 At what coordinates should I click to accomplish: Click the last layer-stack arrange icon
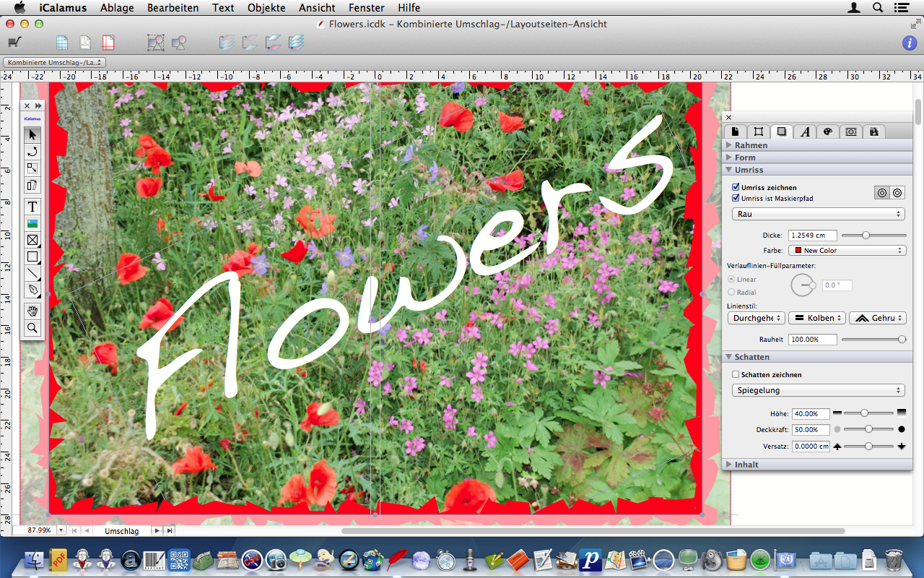[296, 43]
